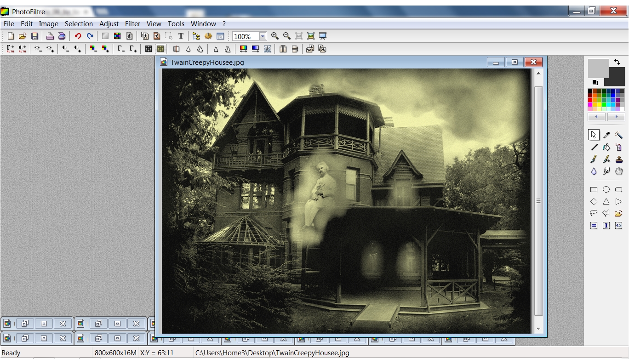This screenshot has height=364, width=629.
Task: Decrease saturation with colored squares minus
Action: (x=93, y=49)
